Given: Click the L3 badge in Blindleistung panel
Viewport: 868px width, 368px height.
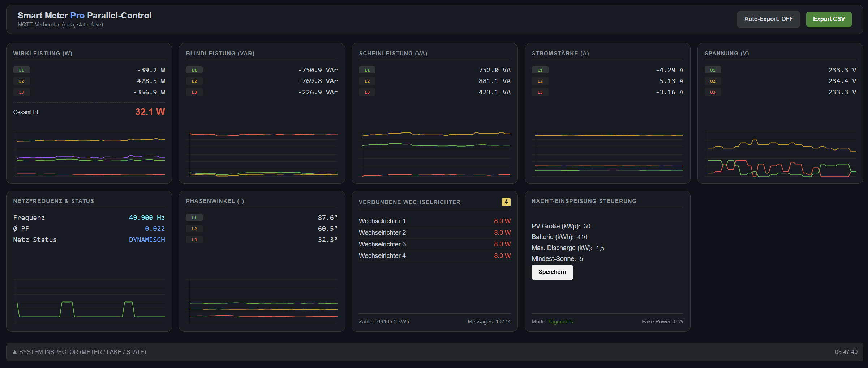Looking at the screenshot, I should [x=194, y=92].
